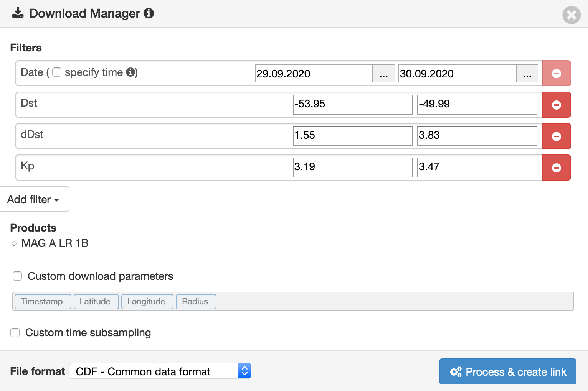Select the MAG A LR 1B product
588x391 pixels.
(x=14, y=243)
